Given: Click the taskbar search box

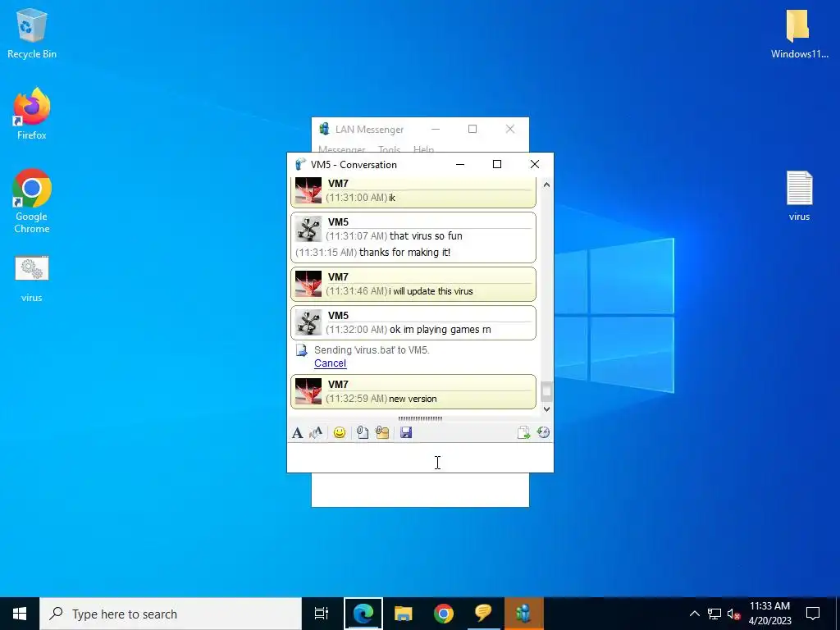Looking at the screenshot, I should (171, 614).
